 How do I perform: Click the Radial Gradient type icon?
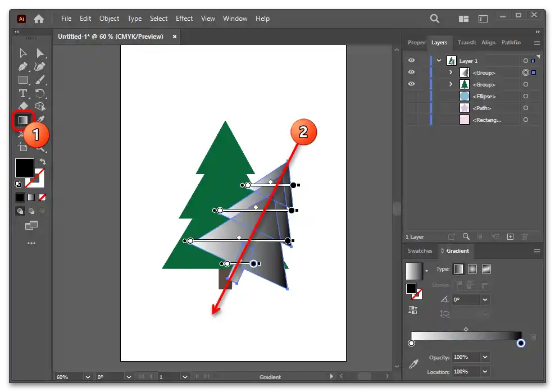[472, 269]
